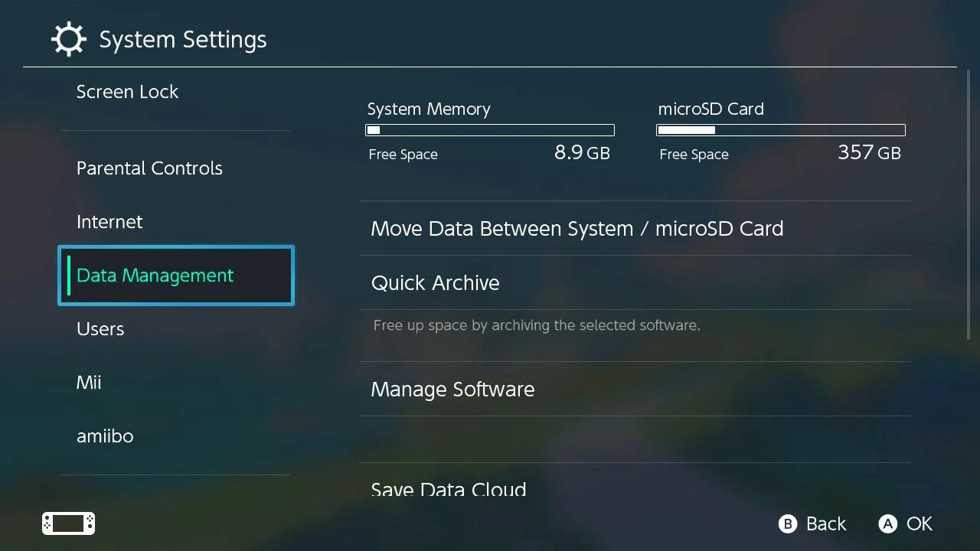Click the Back label
Image resolution: width=980 pixels, height=551 pixels.
click(x=826, y=524)
